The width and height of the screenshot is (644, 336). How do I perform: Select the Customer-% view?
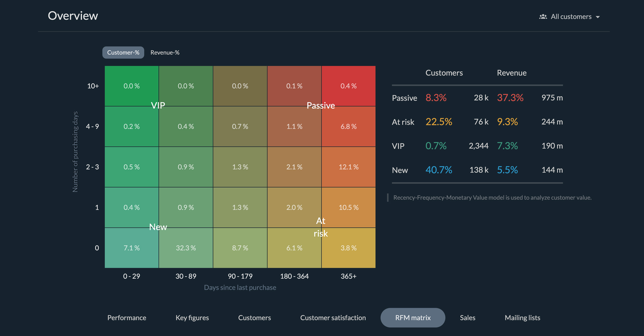(123, 53)
